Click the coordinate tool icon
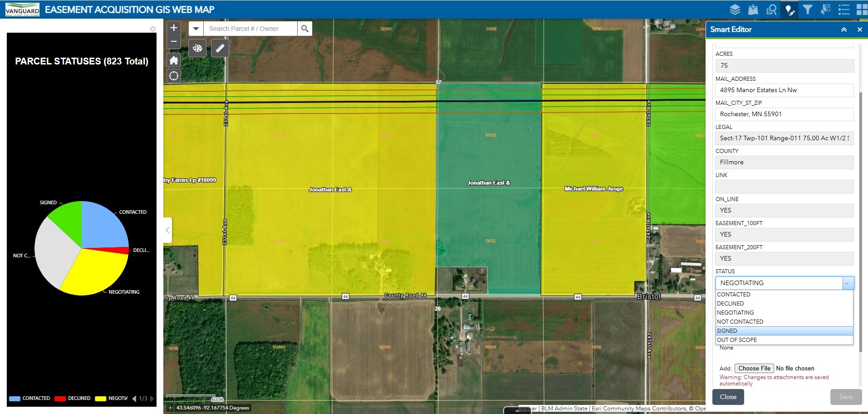 (x=171, y=408)
